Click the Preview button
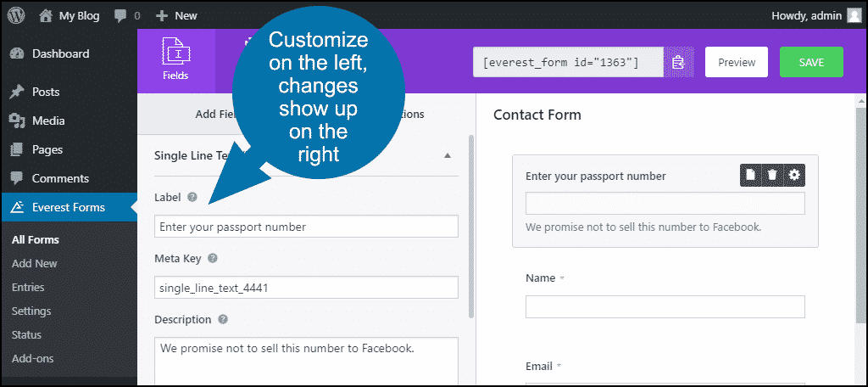This screenshot has width=868, height=387. [x=737, y=62]
